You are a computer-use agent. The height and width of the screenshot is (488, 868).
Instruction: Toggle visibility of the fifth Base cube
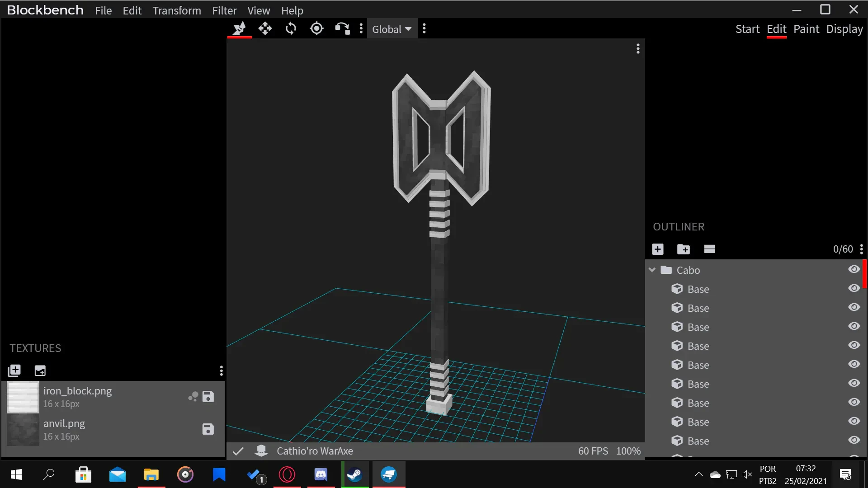pos(854,364)
